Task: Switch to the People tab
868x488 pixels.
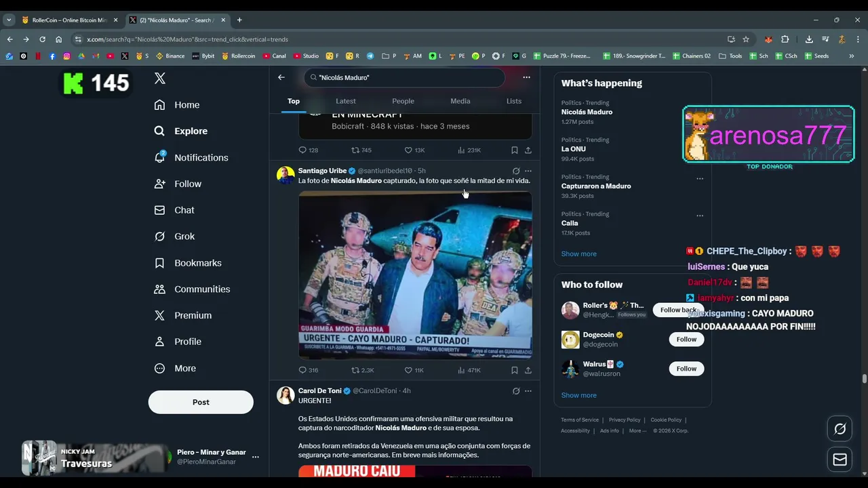Action: coord(403,101)
